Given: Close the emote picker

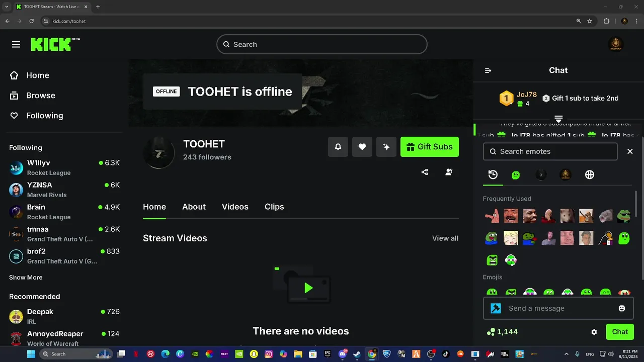Looking at the screenshot, I should click(x=630, y=151).
